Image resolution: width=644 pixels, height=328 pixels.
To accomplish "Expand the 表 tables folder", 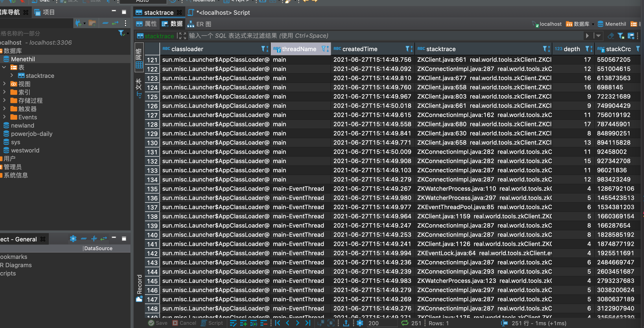I will point(4,67).
